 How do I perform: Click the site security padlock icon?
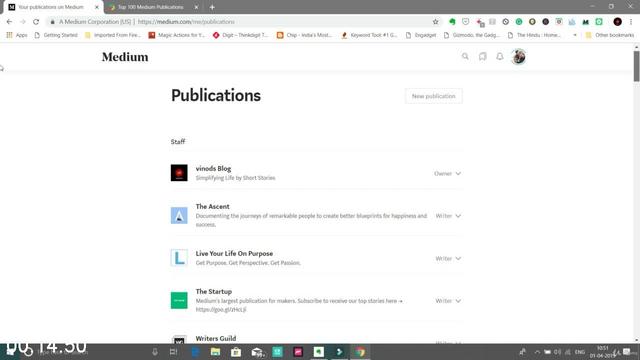coord(52,22)
